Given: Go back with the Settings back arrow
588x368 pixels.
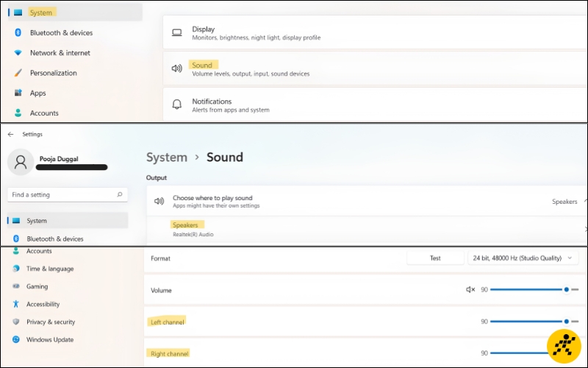Looking at the screenshot, I should point(10,134).
